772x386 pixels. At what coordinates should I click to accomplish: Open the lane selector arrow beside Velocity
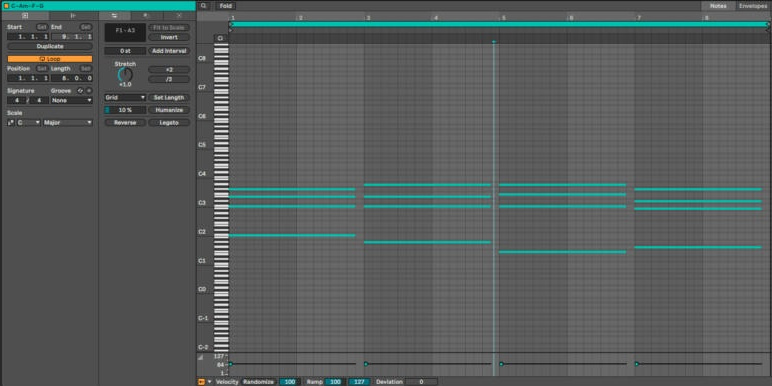(209, 382)
